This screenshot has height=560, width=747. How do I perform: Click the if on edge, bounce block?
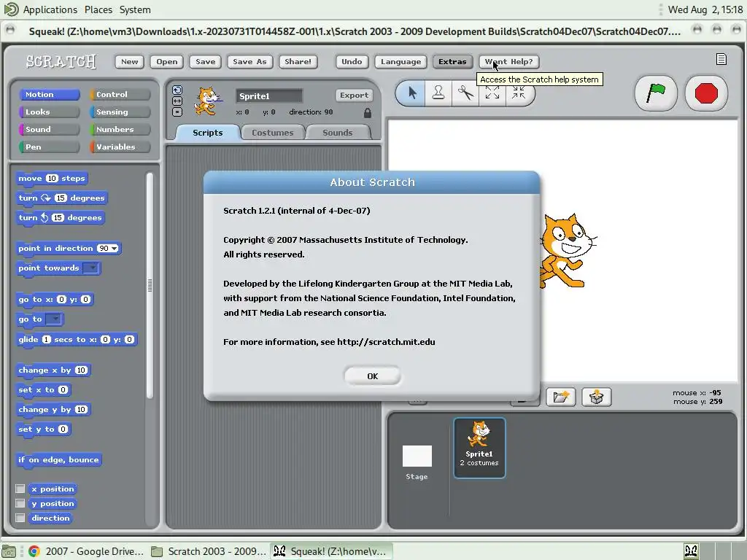pyautogui.click(x=58, y=459)
